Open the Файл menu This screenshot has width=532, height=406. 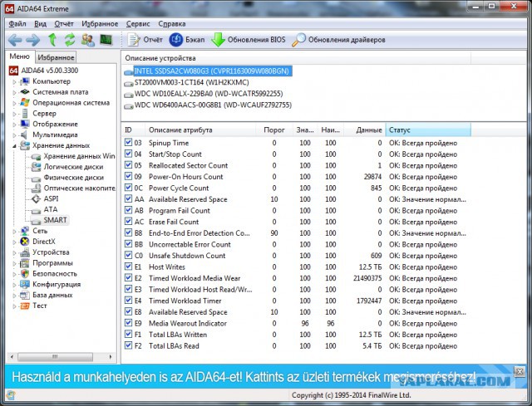coord(17,24)
